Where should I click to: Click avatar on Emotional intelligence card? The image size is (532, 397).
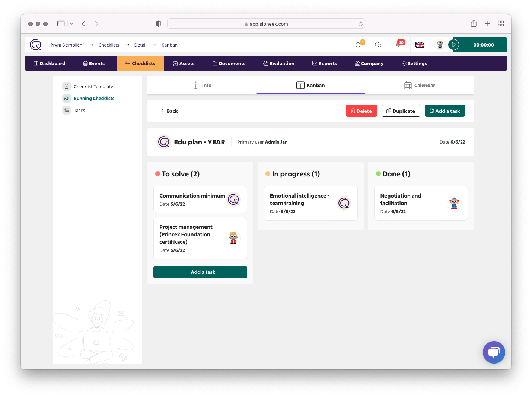point(344,203)
